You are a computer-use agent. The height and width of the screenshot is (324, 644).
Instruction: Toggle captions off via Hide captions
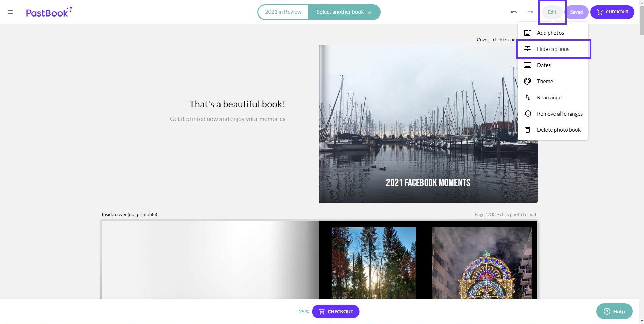pyautogui.click(x=553, y=48)
